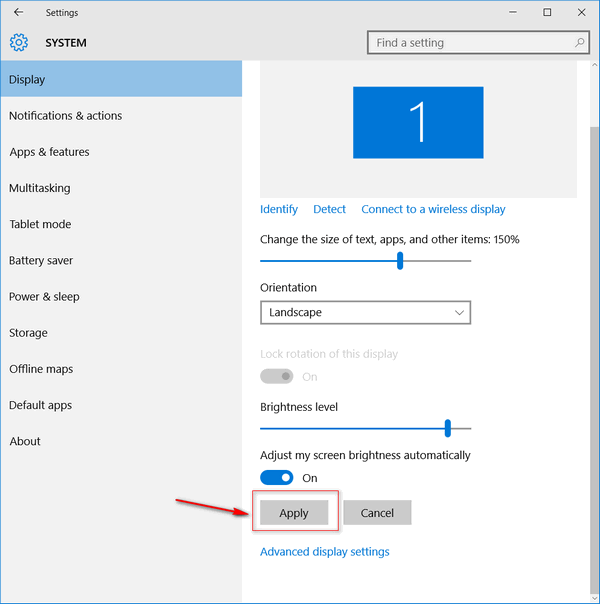Click the Identify link
This screenshot has width=600, height=604.
pyautogui.click(x=279, y=209)
